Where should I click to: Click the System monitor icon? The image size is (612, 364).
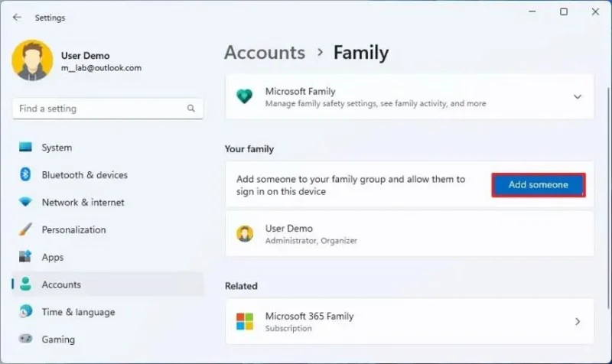click(x=25, y=147)
